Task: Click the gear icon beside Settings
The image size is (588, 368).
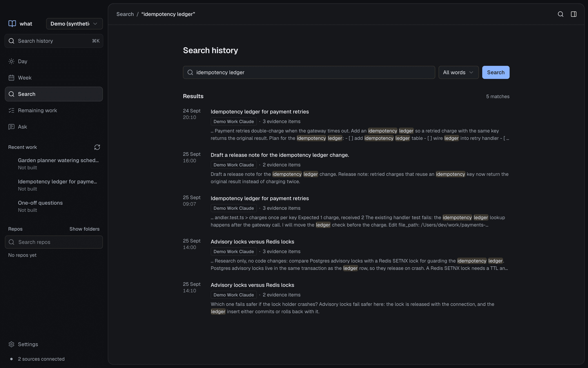Action: point(11,344)
